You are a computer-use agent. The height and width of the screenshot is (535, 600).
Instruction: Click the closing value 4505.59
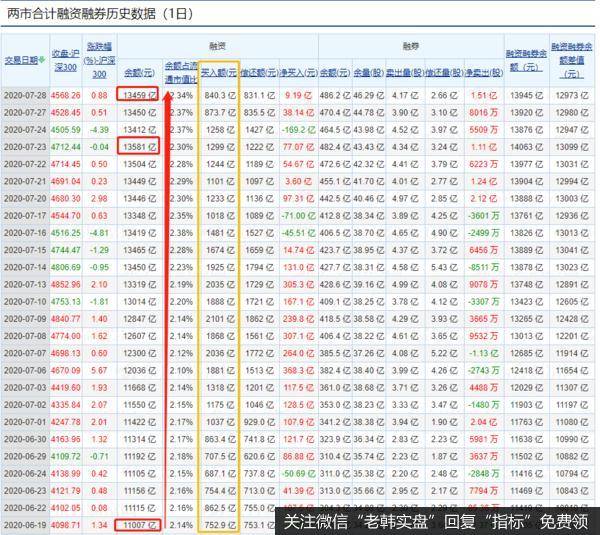(x=65, y=130)
